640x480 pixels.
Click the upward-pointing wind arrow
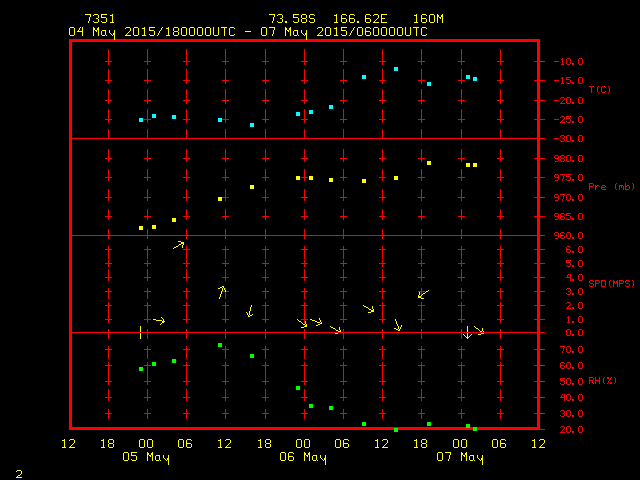(222, 291)
